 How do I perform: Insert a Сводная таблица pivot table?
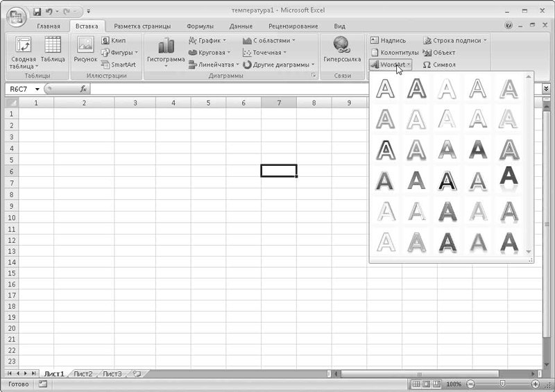[24, 52]
